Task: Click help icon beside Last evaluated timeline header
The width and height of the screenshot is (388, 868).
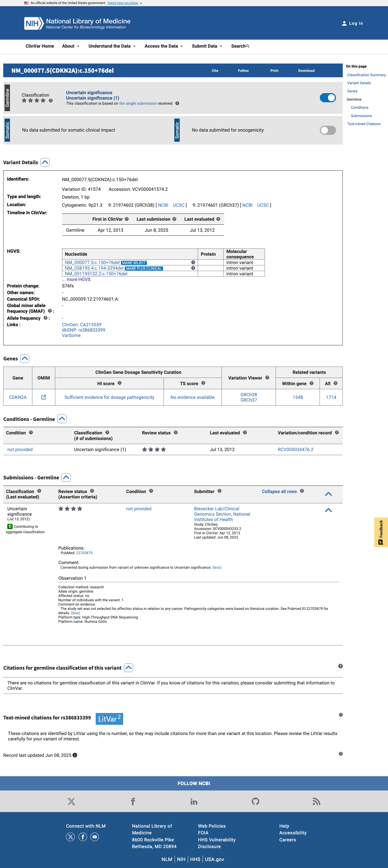Action: point(218,219)
